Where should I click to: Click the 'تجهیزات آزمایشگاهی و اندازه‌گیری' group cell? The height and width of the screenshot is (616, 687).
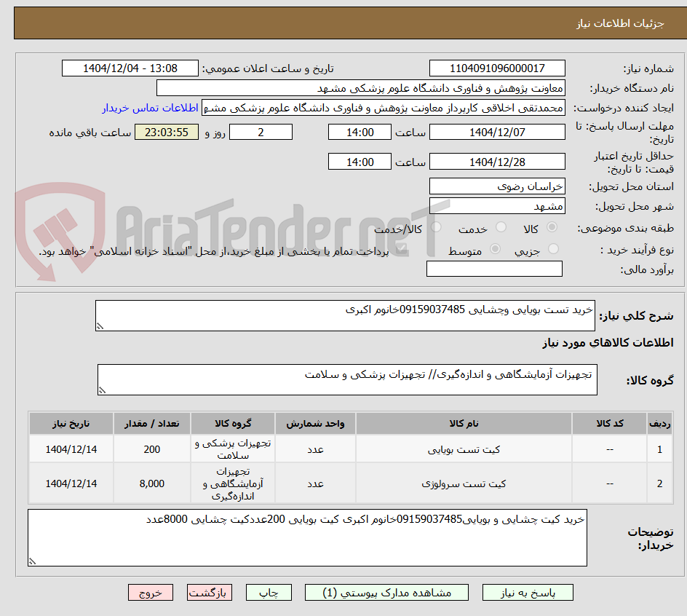[233, 483]
